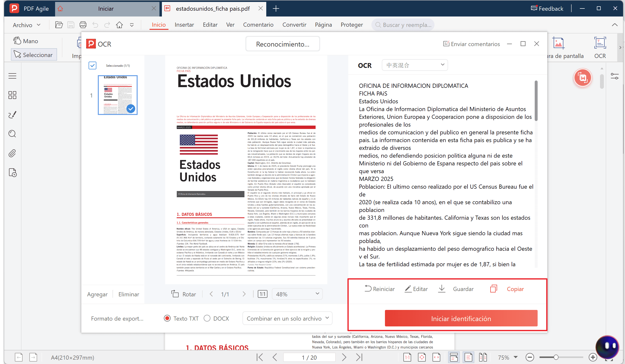Select the Texto TXT radio option
This screenshot has height=364, width=625.
tap(167, 318)
